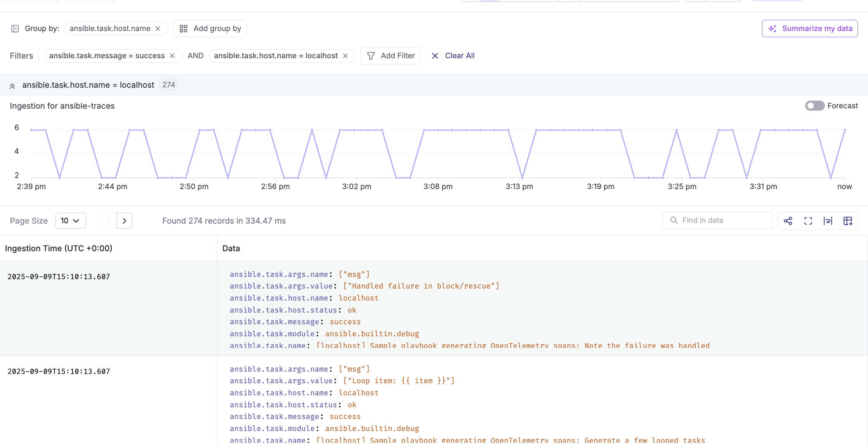The image size is (868, 445).
Task: Click the column wrap icon
Action: pos(828,221)
